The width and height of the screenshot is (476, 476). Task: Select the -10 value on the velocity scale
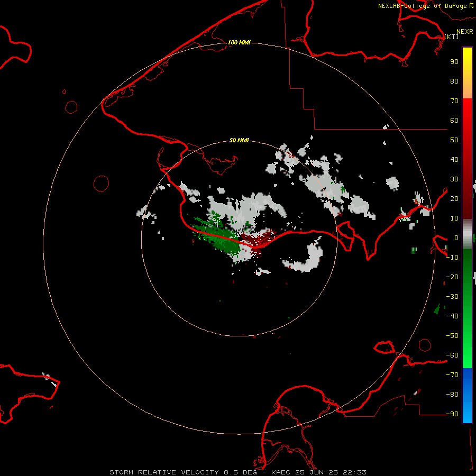(x=452, y=258)
